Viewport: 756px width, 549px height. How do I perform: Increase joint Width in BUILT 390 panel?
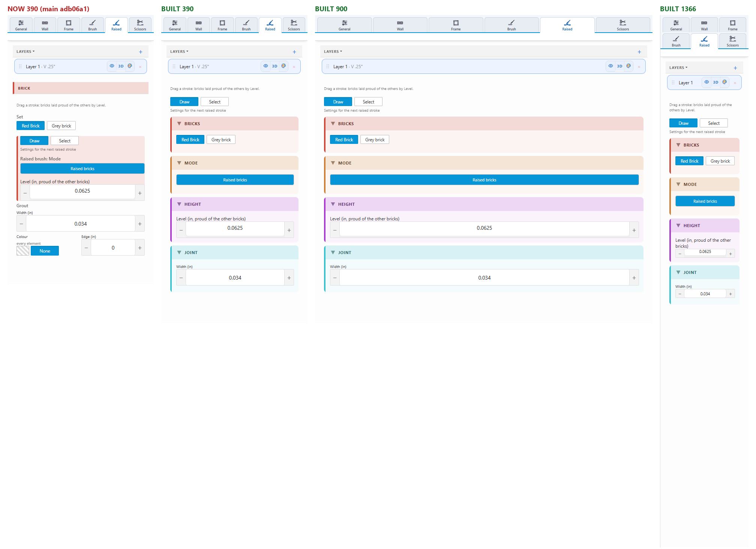pos(289,278)
